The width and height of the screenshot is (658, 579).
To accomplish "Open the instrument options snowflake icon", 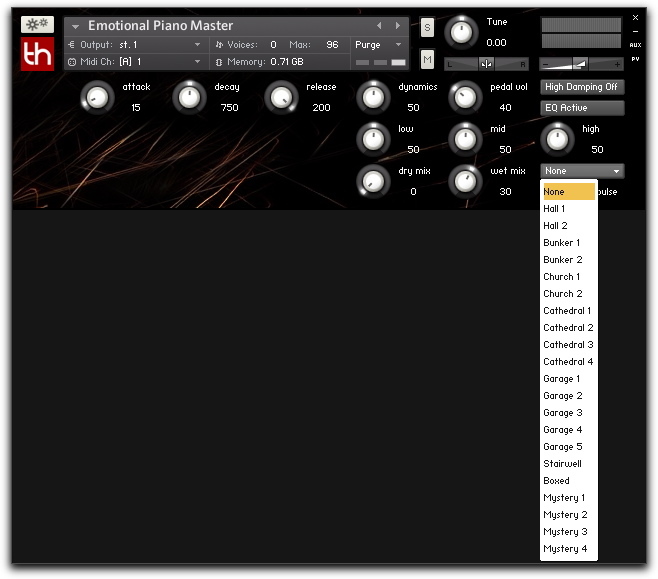I will point(37,24).
